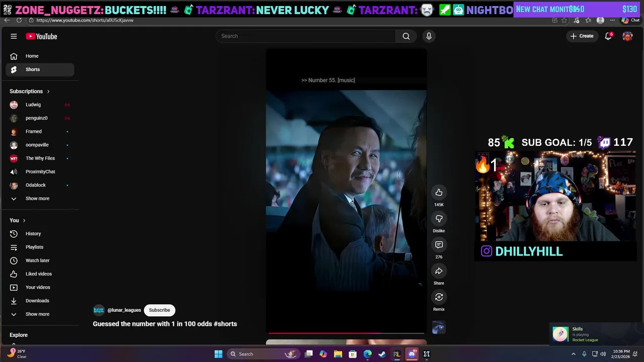
Task: Open History page
Action: [x=40, y=234]
